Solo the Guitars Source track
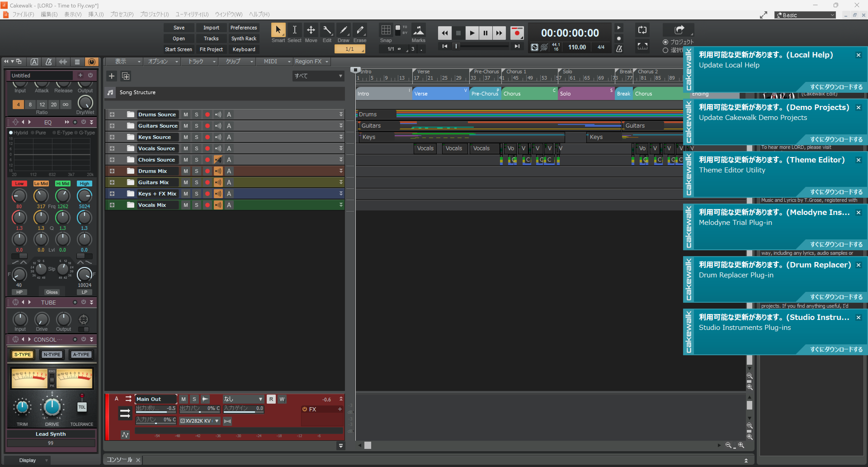 (196, 126)
